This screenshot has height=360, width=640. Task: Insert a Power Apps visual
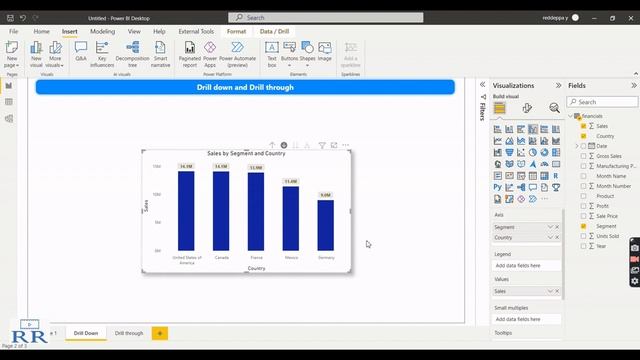point(210,54)
